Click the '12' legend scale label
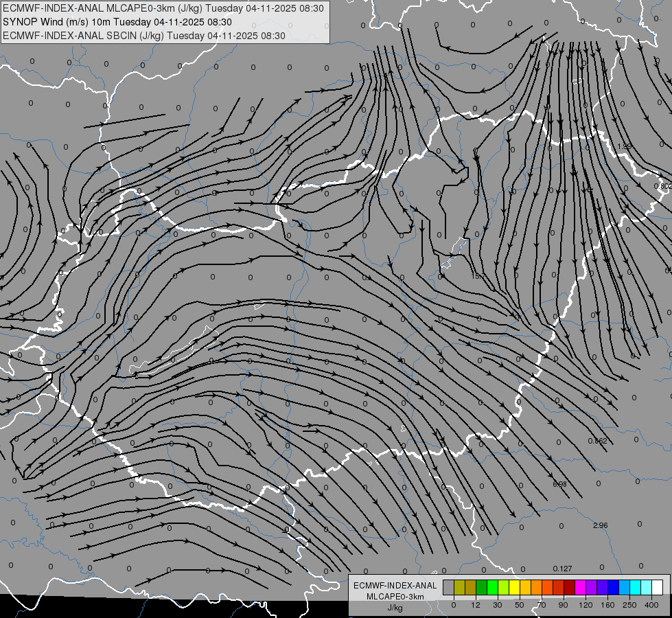 coord(476,605)
